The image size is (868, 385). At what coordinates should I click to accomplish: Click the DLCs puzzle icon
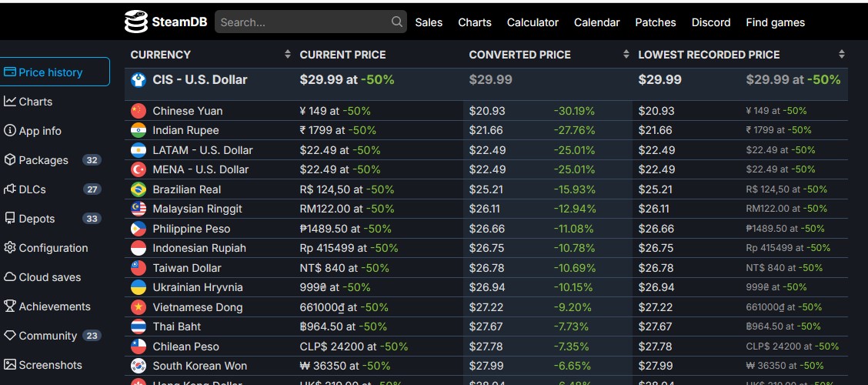[x=10, y=189]
